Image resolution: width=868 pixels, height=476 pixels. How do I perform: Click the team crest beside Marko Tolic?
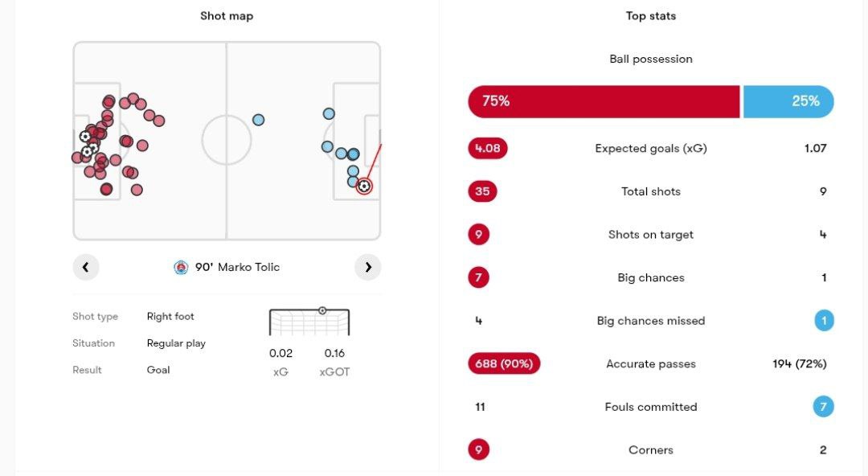(181, 268)
